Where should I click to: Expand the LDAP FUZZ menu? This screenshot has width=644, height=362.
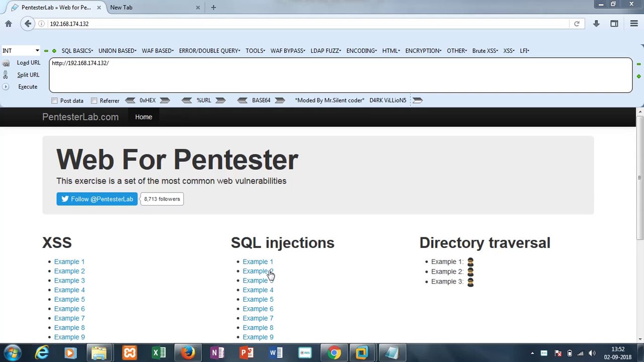click(x=326, y=51)
